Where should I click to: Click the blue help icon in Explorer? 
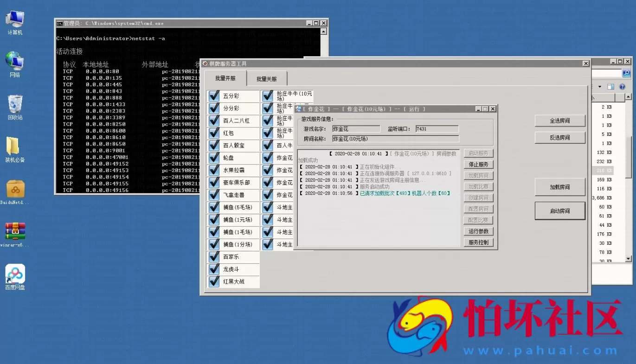coord(622,87)
